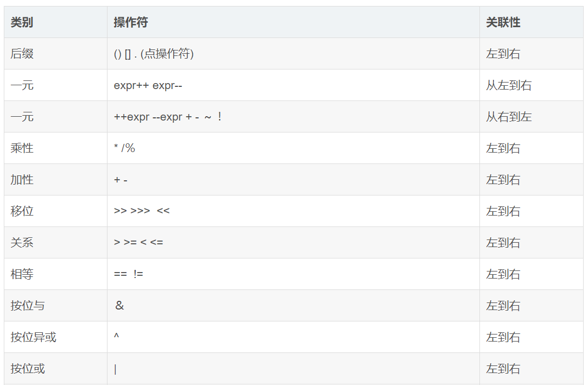The width and height of the screenshot is (588, 385).
Task: Select the 加性 category cell
Action: pyautogui.click(x=55, y=180)
